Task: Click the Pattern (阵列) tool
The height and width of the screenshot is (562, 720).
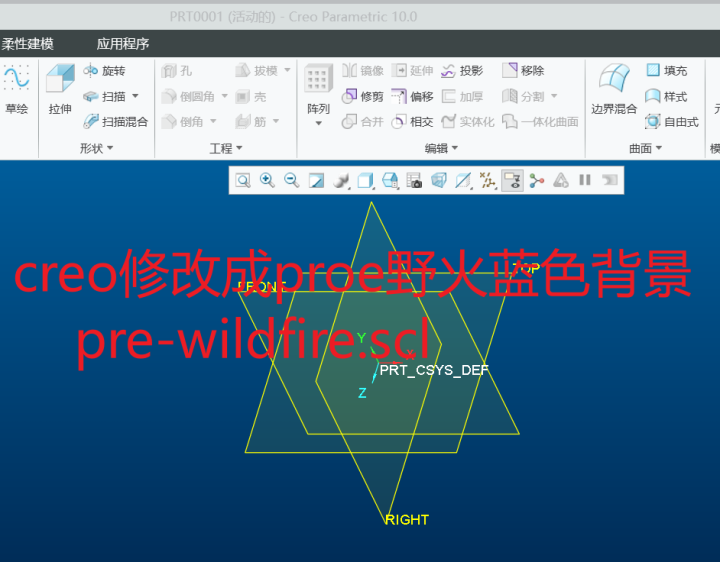Action: (318, 90)
